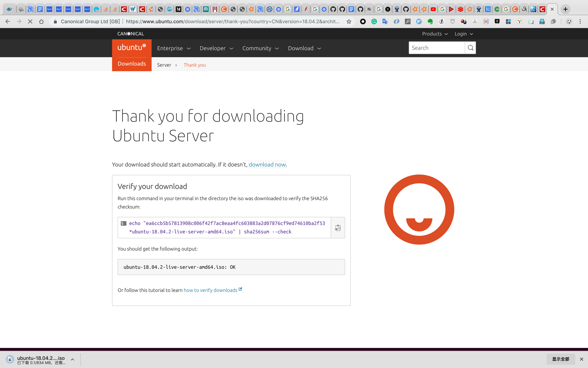
Task: Expand the Login dropdown
Action: tap(464, 34)
